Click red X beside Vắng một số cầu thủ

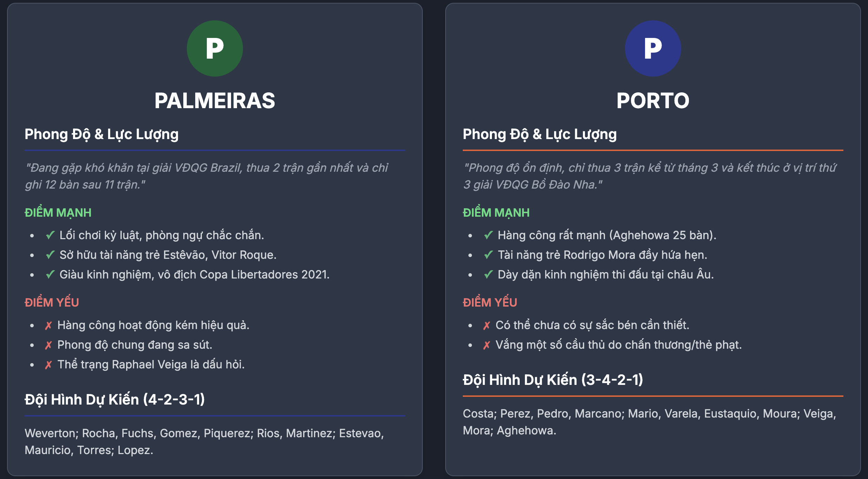point(487,345)
